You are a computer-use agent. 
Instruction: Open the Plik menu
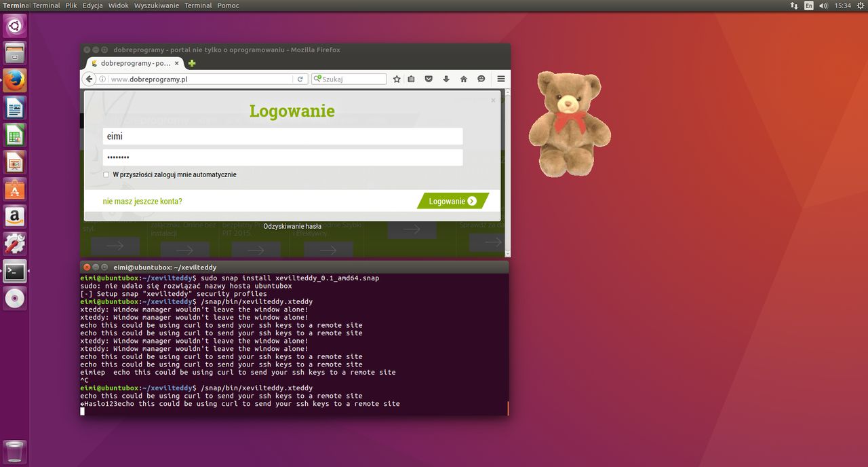[x=71, y=5]
